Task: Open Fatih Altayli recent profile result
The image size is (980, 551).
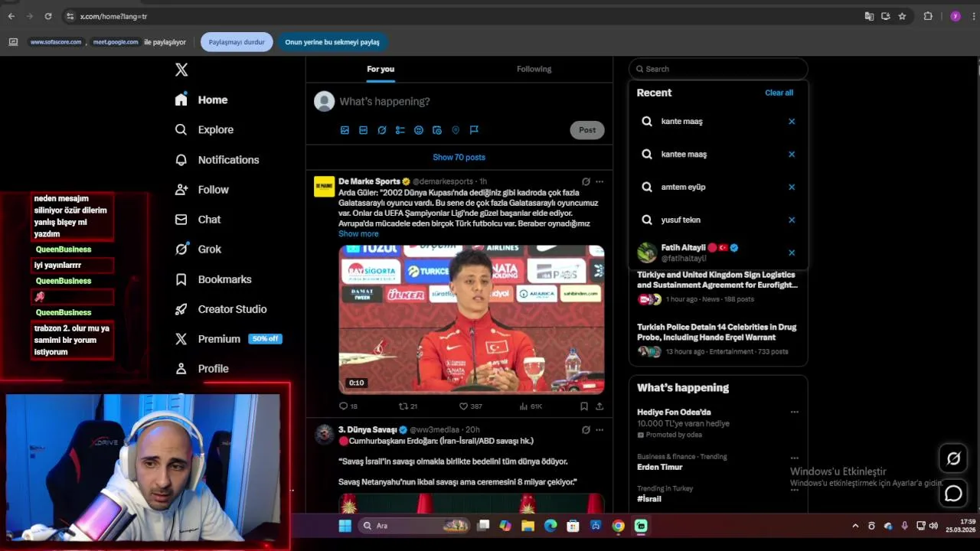Action: click(718, 253)
